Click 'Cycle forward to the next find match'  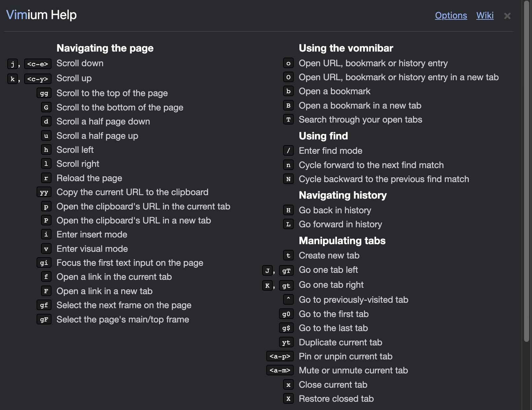pyautogui.click(x=371, y=165)
